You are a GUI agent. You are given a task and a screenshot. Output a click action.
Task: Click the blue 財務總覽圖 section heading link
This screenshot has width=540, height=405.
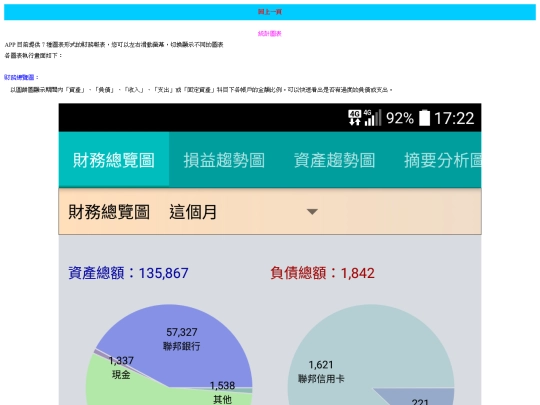pos(21,77)
